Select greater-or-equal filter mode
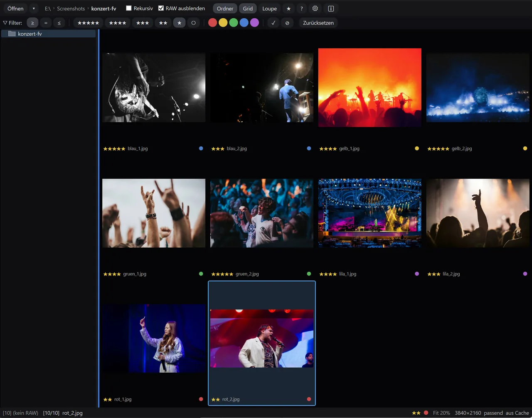Image resolution: width=532 pixels, height=418 pixels. coord(32,23)
